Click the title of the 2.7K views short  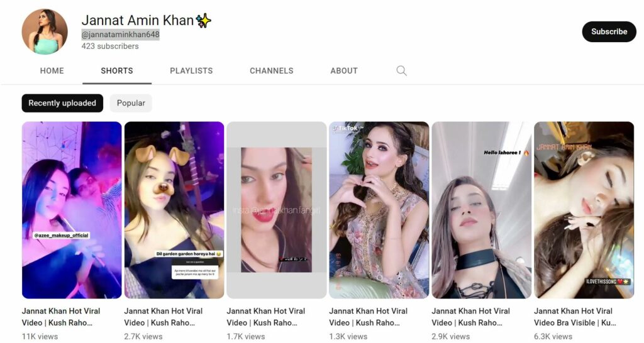(x=164, y=317)
